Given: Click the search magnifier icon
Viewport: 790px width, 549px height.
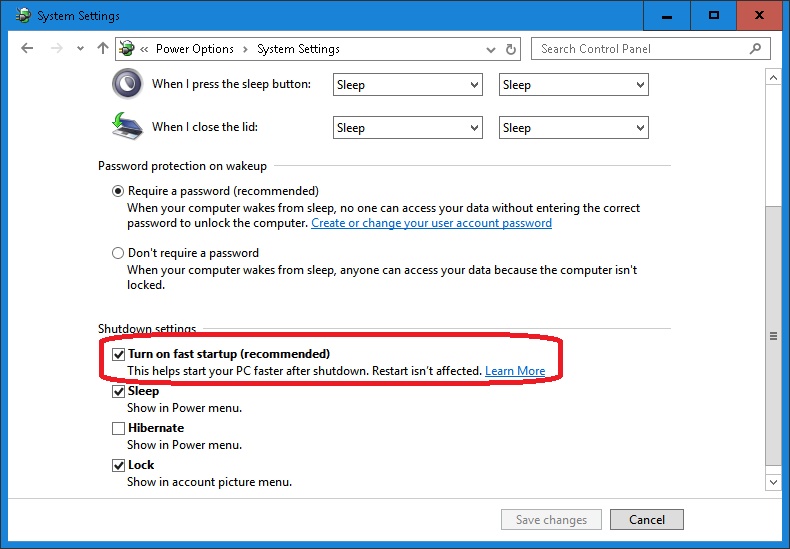Looking at the screenshot, I should (x=756, y=48).
